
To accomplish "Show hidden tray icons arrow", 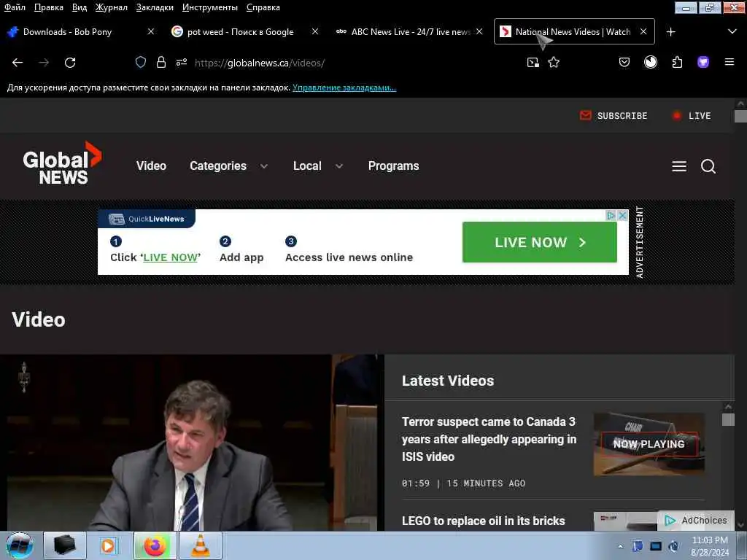I will coord(620,546).
